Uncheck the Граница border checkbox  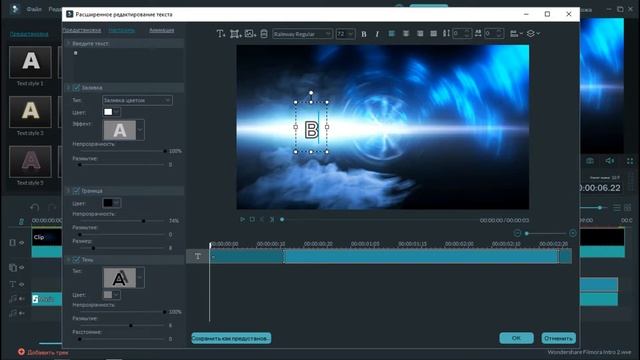pyautogui.click(x=76, y=191)
